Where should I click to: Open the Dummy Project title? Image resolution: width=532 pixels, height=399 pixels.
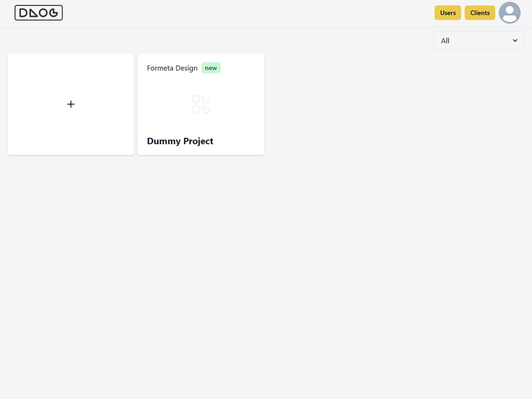180,141
